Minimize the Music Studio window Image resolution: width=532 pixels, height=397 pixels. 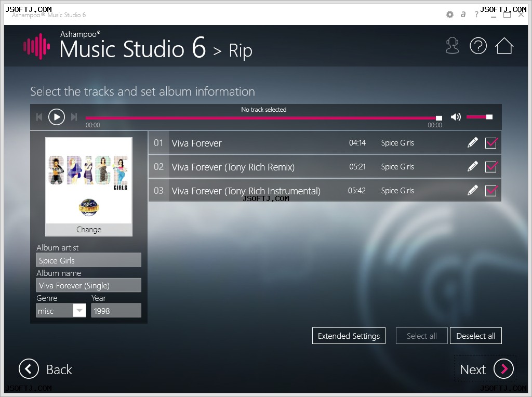(x=494, y=16)
